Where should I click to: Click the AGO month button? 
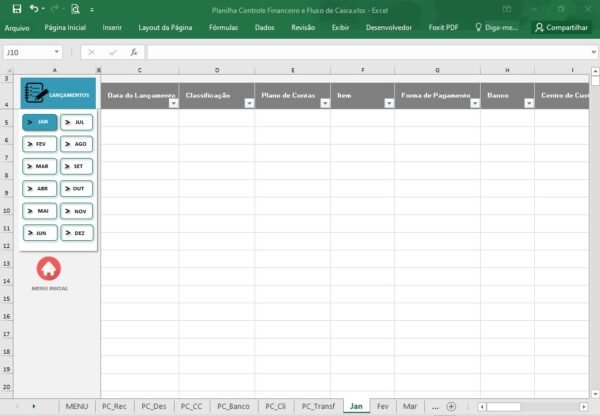[x=77, y=144]
